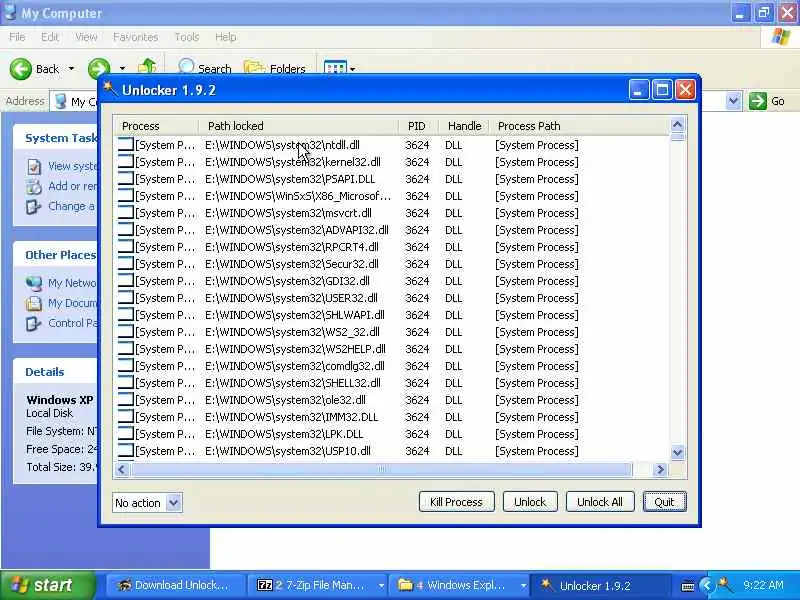Click the View system information icon
This screenshot has width=800, height=600.
click(x=34, y=166)
